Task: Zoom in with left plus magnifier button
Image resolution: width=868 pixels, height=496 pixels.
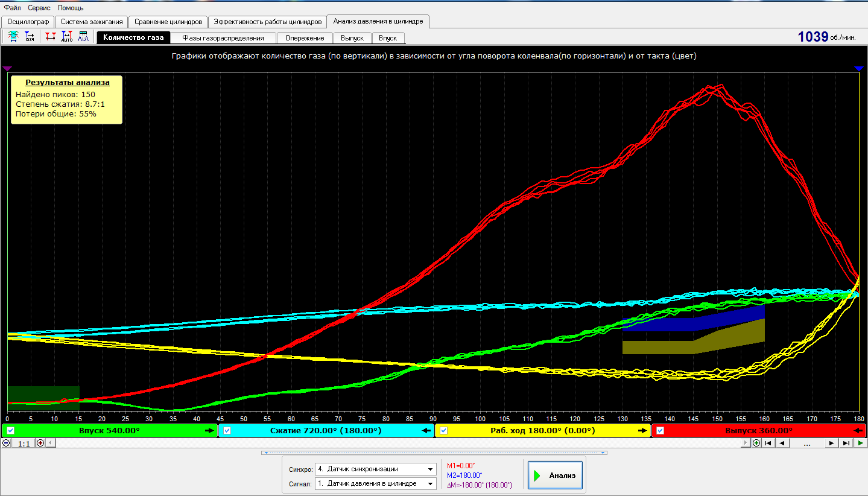Action: (40, 443)
